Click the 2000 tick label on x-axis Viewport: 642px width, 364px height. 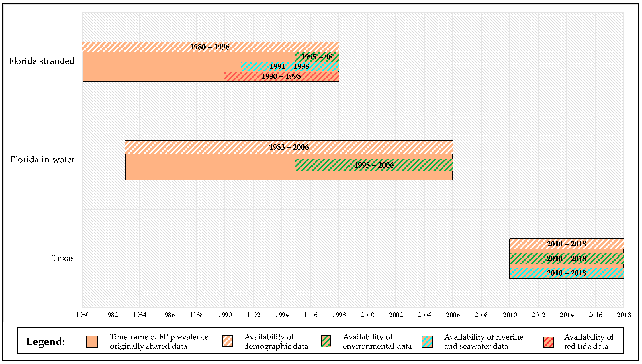pyautogui.click(x=367, y=315)
